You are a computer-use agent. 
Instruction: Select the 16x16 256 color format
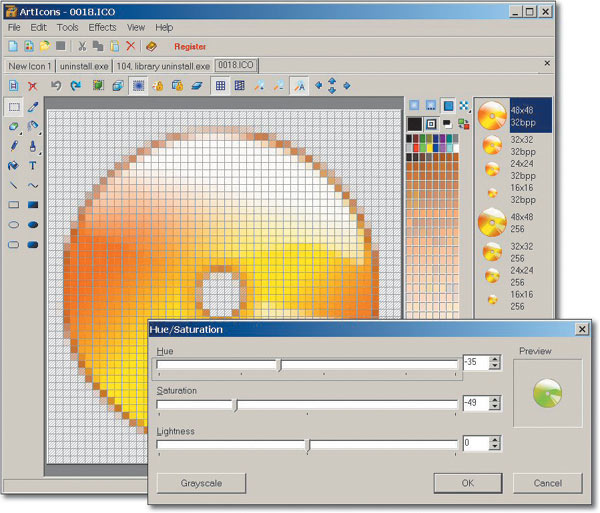[513, 300]
